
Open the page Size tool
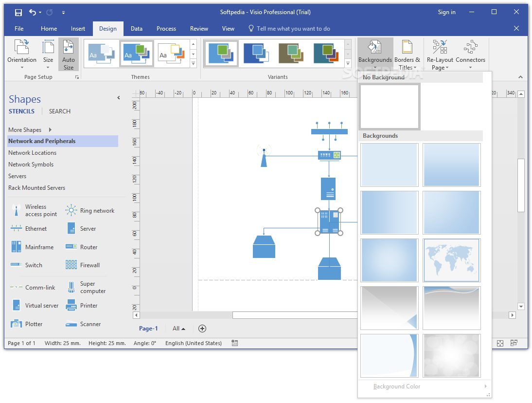[48, 55]
